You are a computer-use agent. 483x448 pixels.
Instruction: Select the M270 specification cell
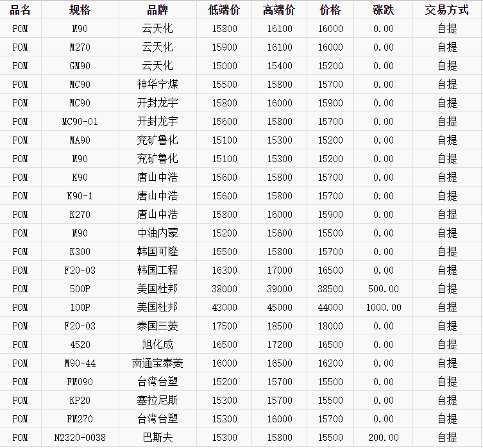click(80, 47)
